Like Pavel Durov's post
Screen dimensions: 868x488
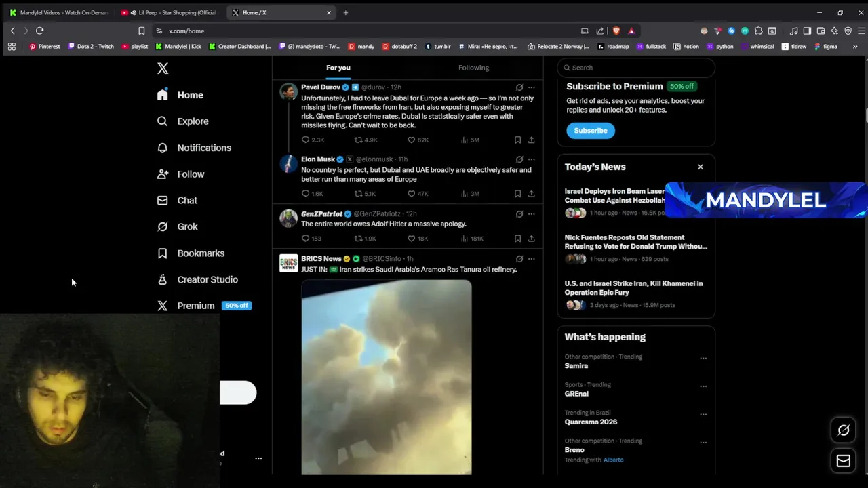[x=418, y=140]
